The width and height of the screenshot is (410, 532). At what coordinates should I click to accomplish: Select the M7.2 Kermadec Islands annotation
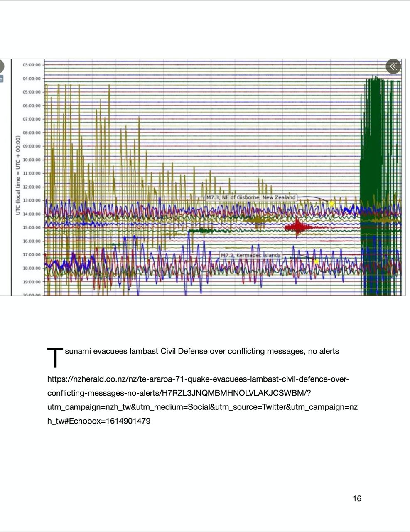click(x=250, y=255)
